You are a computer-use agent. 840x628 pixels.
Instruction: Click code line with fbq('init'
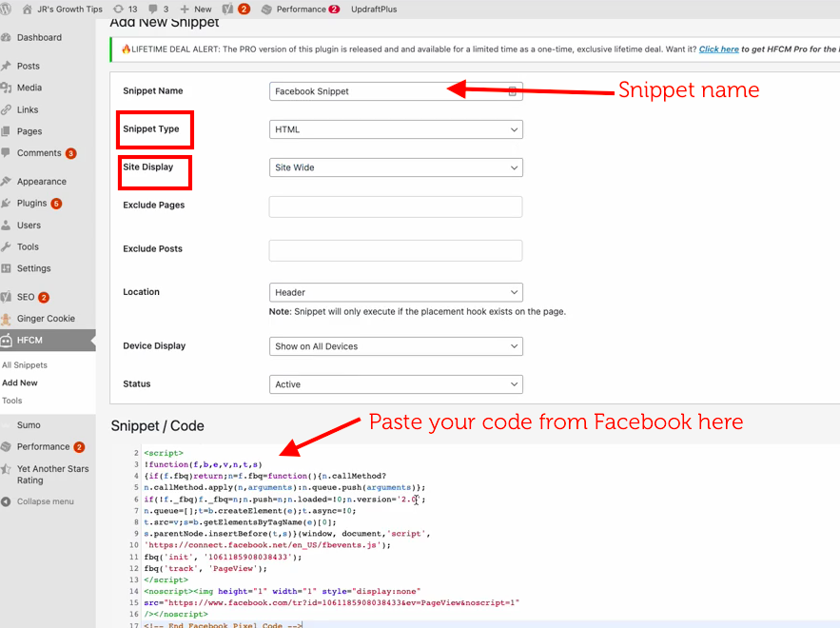coord(223,558)
